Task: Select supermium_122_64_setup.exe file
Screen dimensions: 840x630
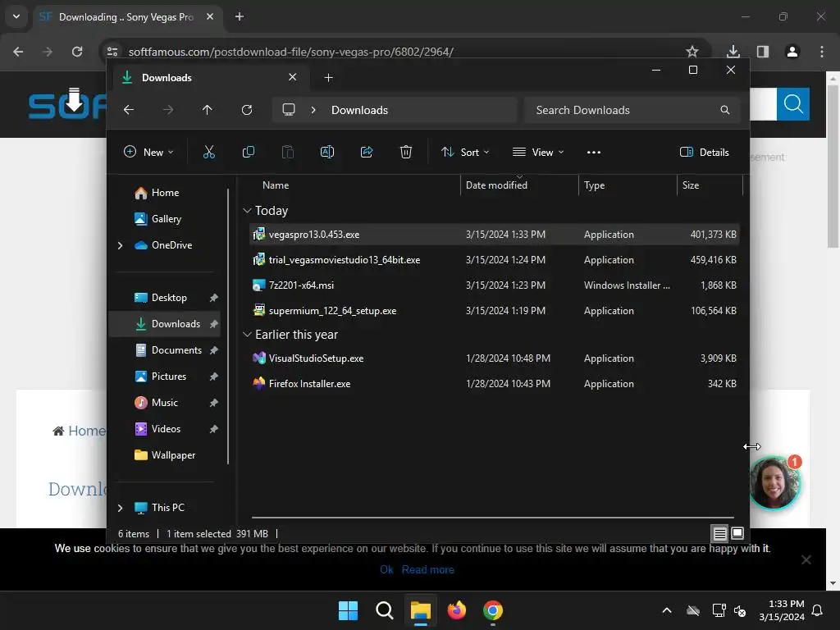Action: (x=494, y=311)
